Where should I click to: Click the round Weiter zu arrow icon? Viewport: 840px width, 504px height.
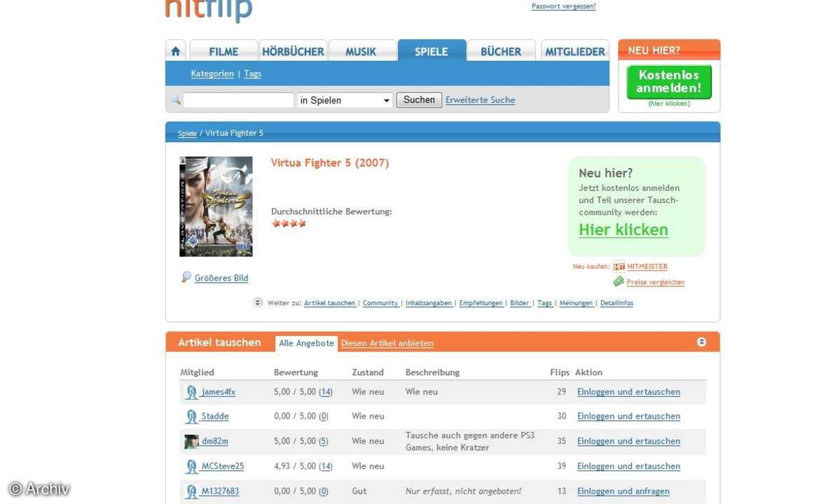pyautogui.click(x=258, y=302)
